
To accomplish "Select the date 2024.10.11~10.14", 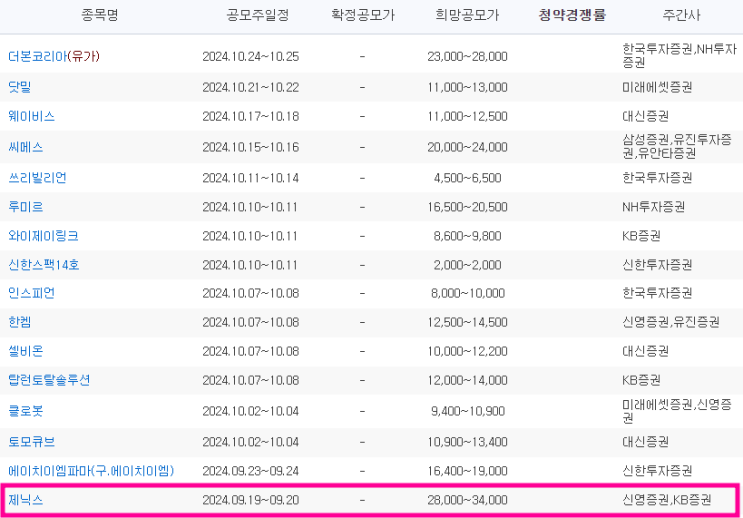I will tap(251, 178).
